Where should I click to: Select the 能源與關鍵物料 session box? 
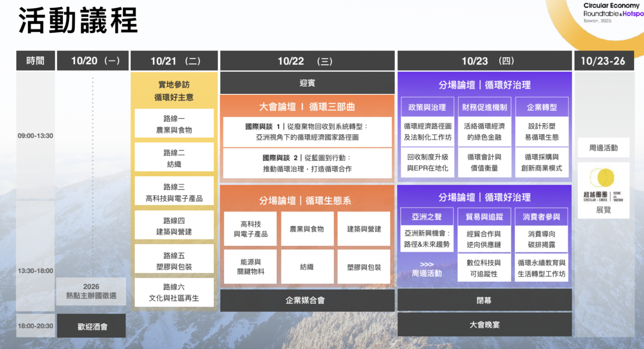coord(250,267)
